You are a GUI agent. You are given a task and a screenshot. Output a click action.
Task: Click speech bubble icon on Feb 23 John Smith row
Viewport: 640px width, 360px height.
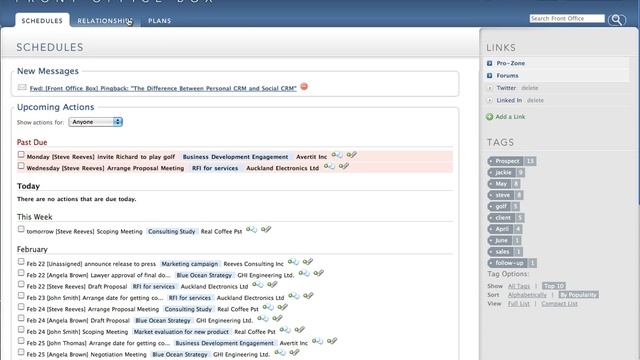[294, 296]
